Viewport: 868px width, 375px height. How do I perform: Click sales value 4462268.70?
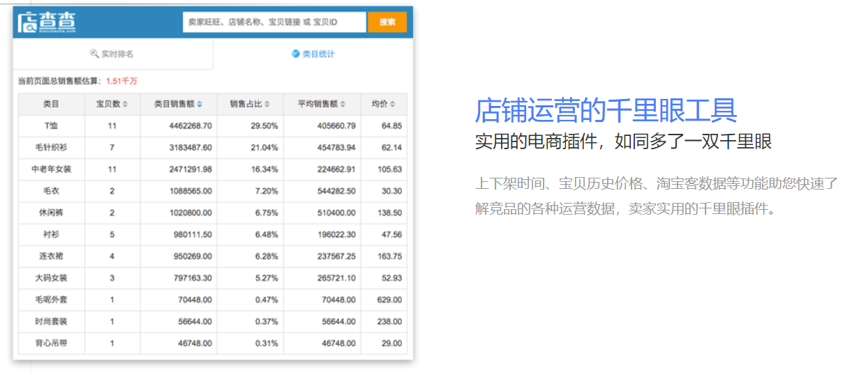point(190,126)
